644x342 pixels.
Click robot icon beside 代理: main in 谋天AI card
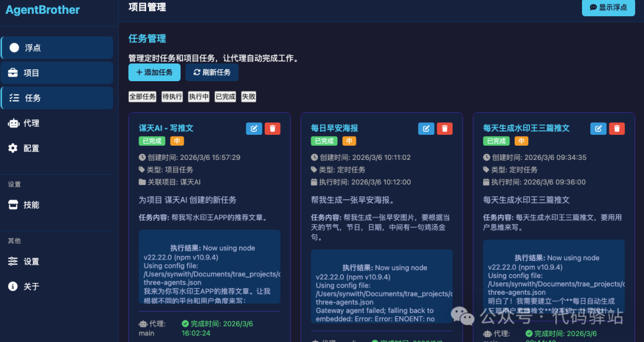[143, 323]
